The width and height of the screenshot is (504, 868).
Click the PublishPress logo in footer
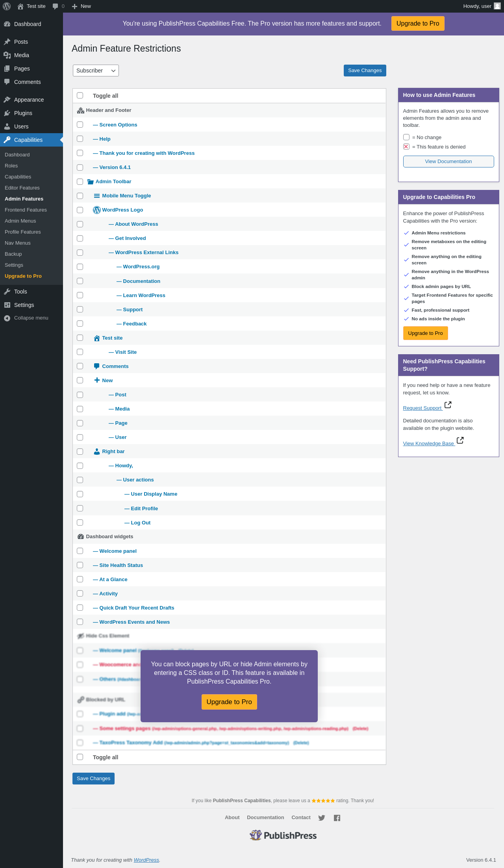point(283,835)
